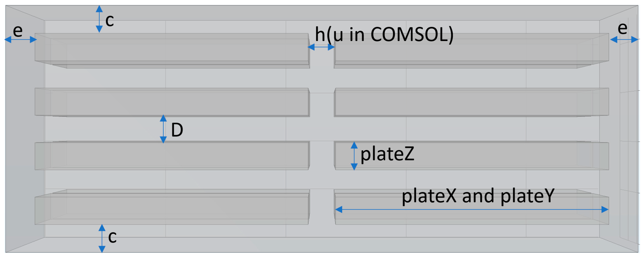Image resolution: width=644 pixels, height=258 pixels.
Task: Click the small horizontal h gap arrow
Action: (321, 47)
